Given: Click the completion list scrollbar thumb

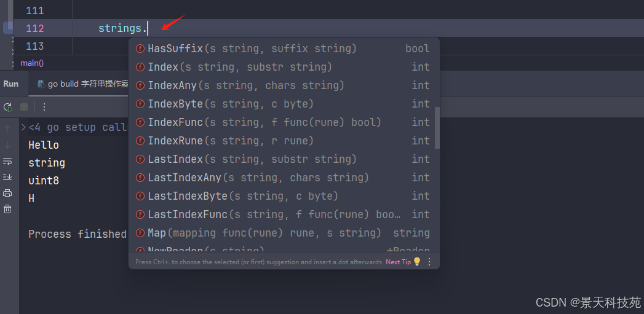Looking at the screenshot, I should (437, 127).
